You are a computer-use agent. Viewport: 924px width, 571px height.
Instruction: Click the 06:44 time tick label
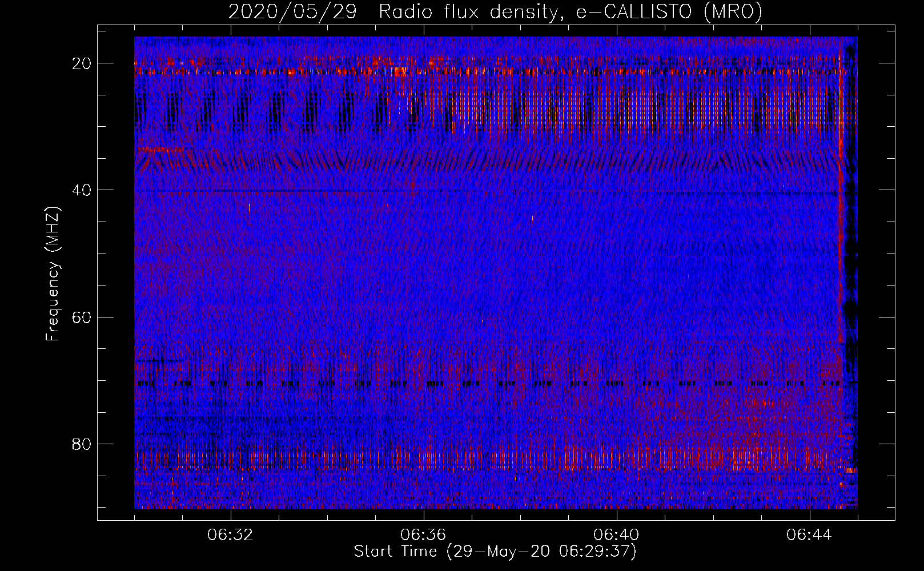point(809,535)
